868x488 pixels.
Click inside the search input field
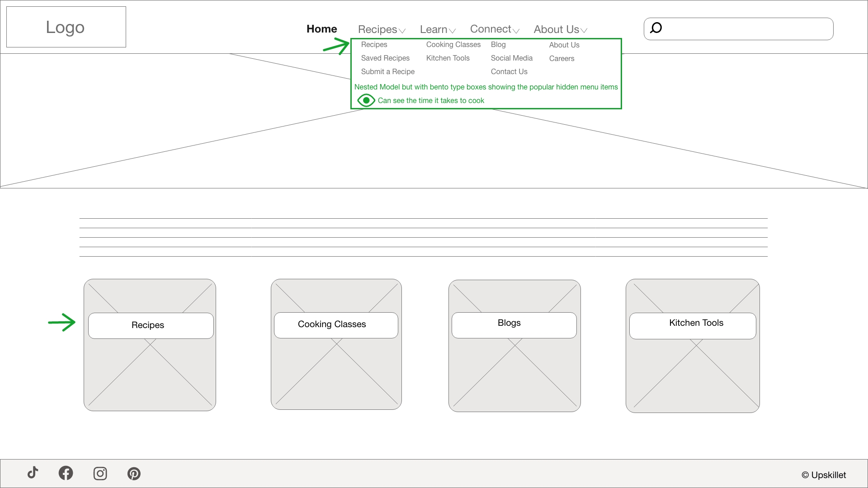click(x=746, y=28)
